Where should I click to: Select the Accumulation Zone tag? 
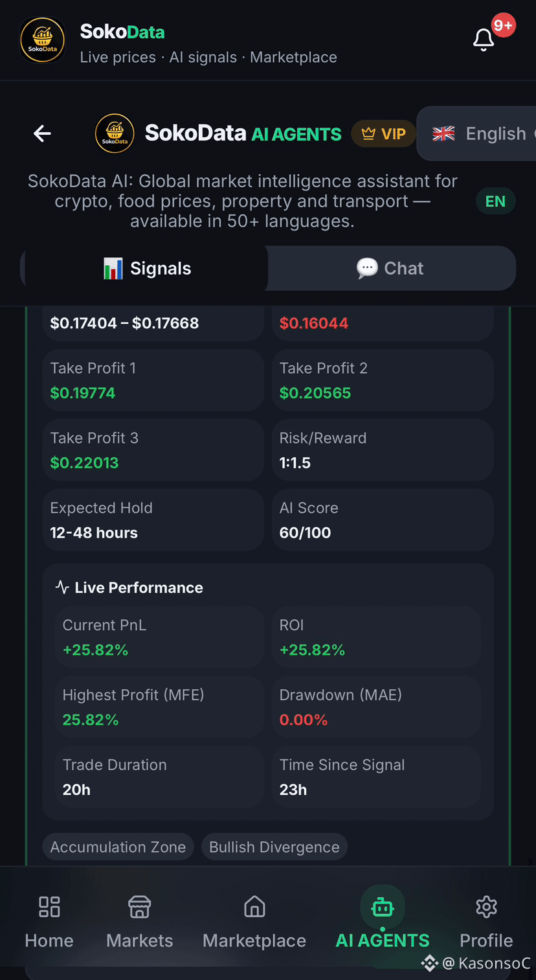coord(118,847)
